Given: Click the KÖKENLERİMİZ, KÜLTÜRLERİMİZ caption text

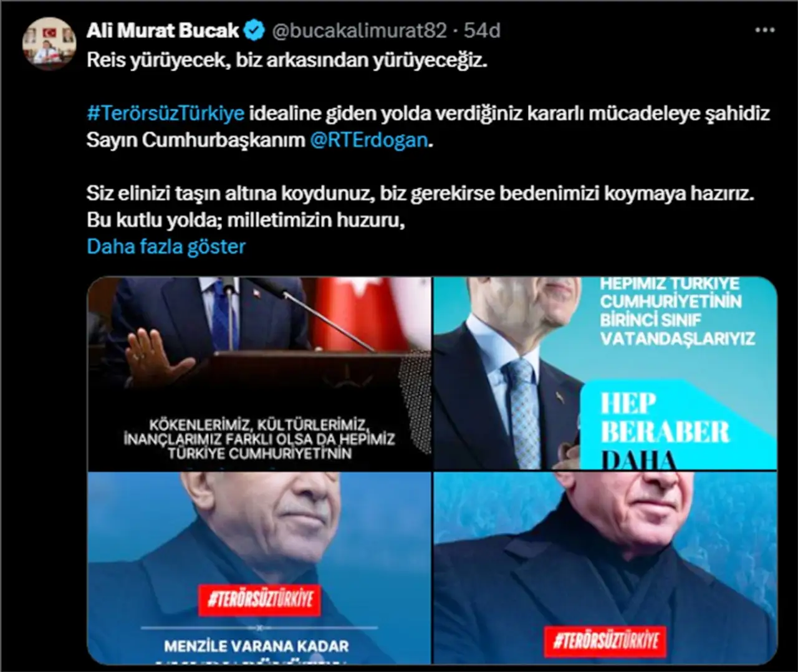Looking at the screenshot, I should click(x=259, y=439).
